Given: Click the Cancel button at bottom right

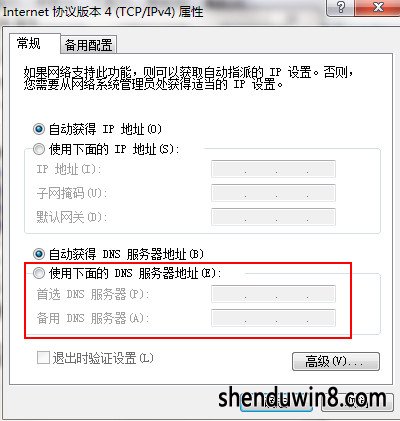Looking at the screenshot, I should tap(357, 402).
